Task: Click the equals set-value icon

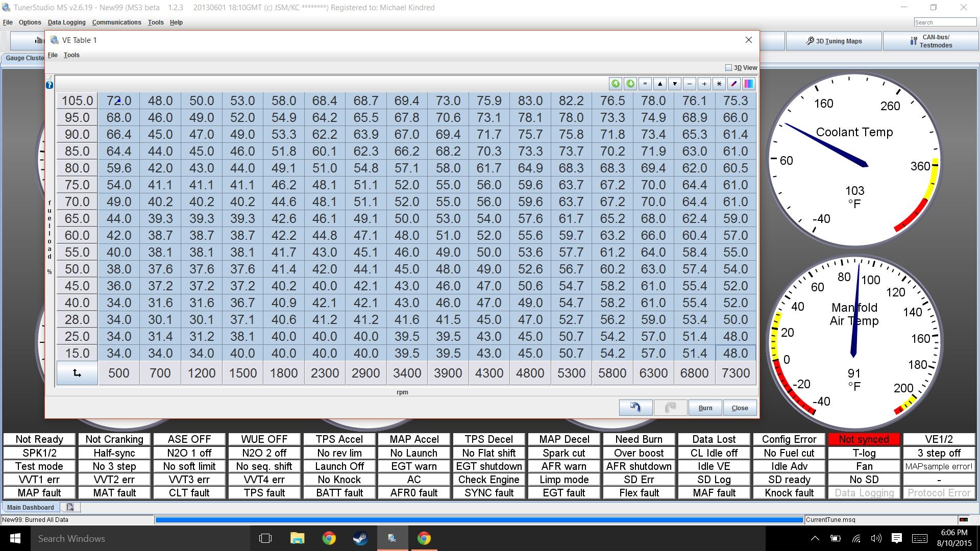Action: point(645,84)
